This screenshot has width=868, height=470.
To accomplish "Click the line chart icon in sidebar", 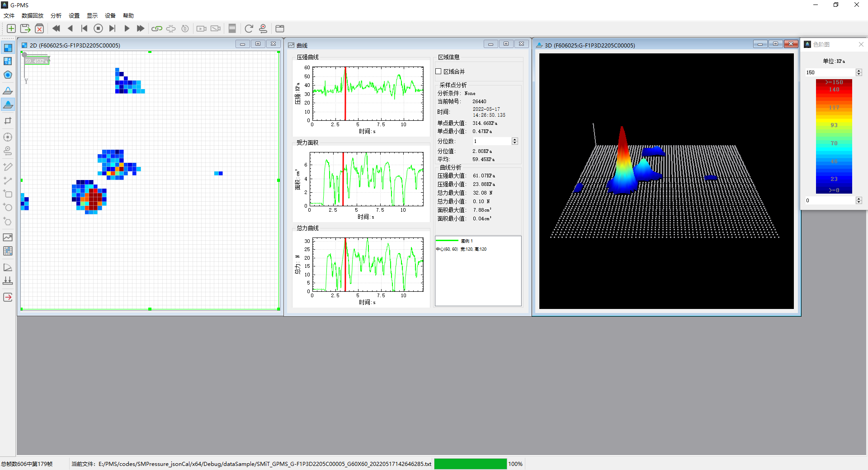I will coord(8,237).
